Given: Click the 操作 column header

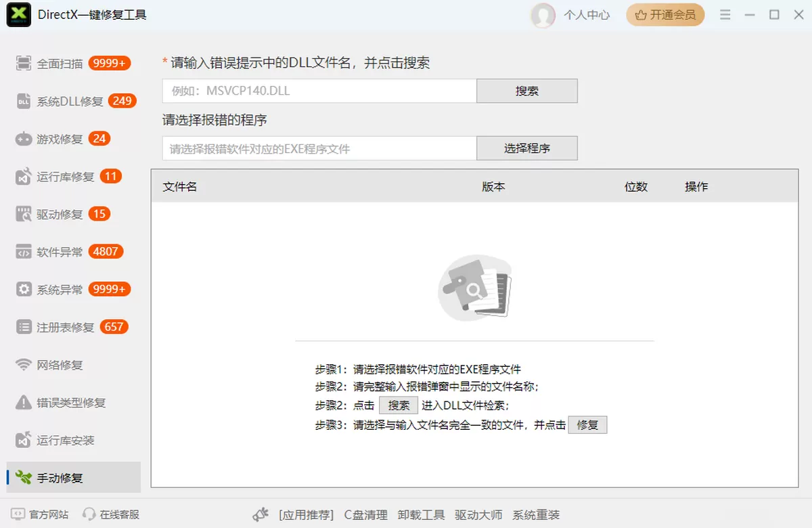Looking at the screenshot, I should click(696, 187).
